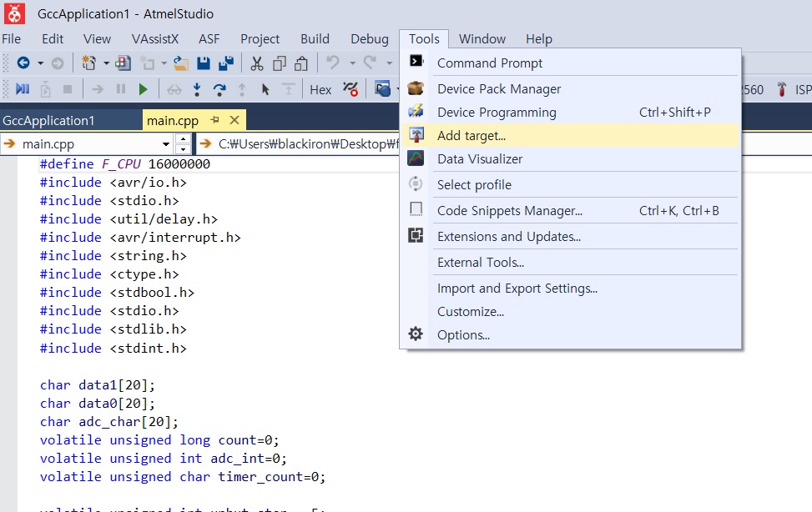Open the File menu
Viewport: 812px width, 512px height.
click(x=12, y=39)
